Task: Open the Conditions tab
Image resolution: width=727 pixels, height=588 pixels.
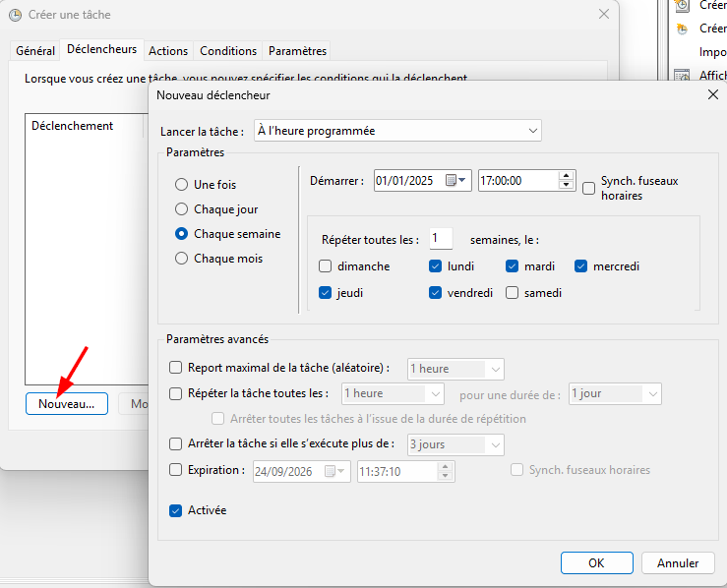Action: pos(228,51)
